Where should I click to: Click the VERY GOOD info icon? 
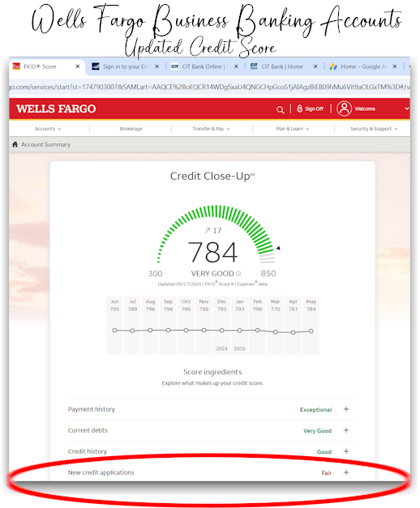click(x=238, y=274)
